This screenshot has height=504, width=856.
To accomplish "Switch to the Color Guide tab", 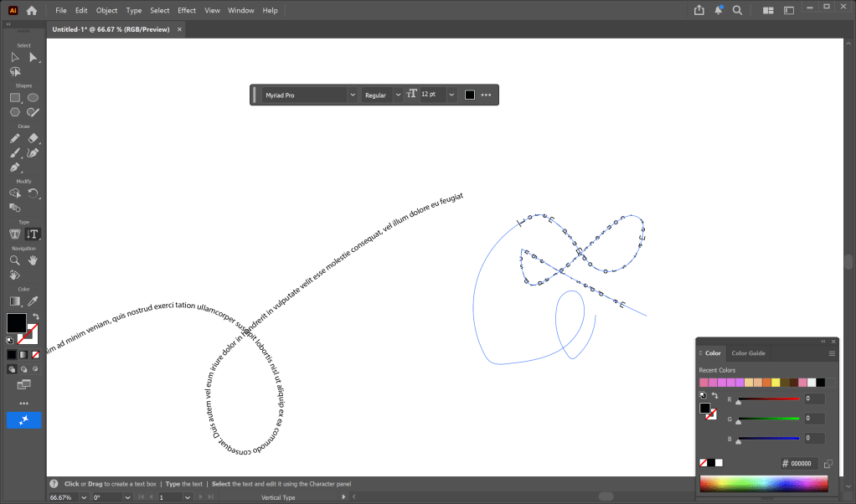I will tap(748, 353).
